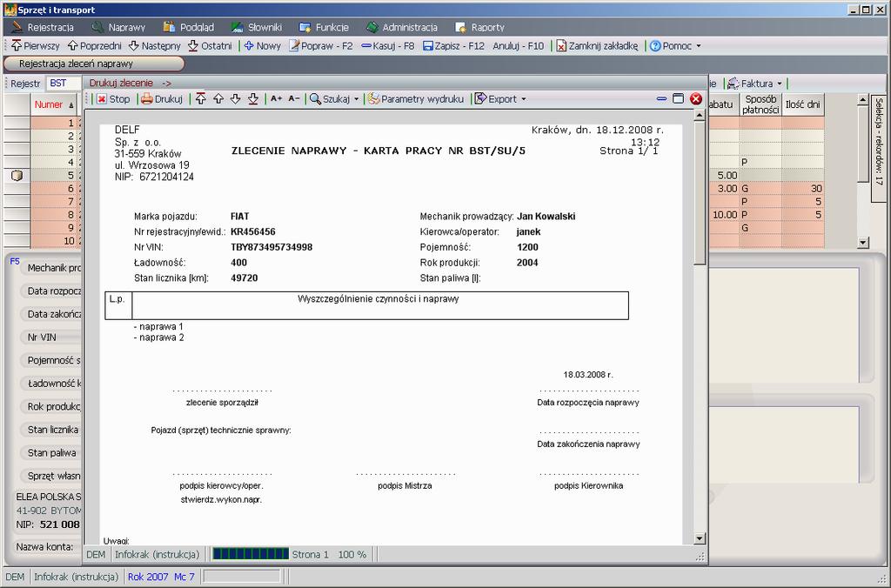This screenshot has width=891, height=588.
Task: Select row number 10 in the grid
Action: pyautogui.click(x=54, y=241)
